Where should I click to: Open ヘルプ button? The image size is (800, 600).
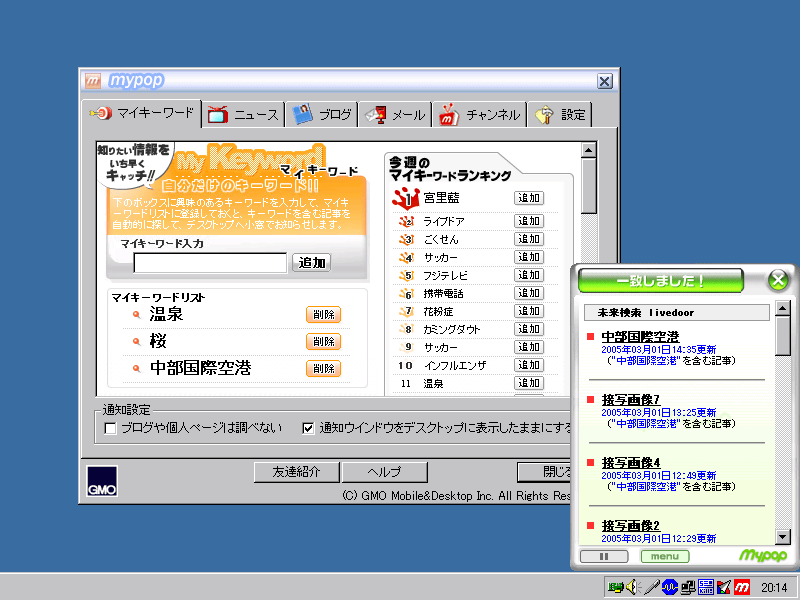384,472
